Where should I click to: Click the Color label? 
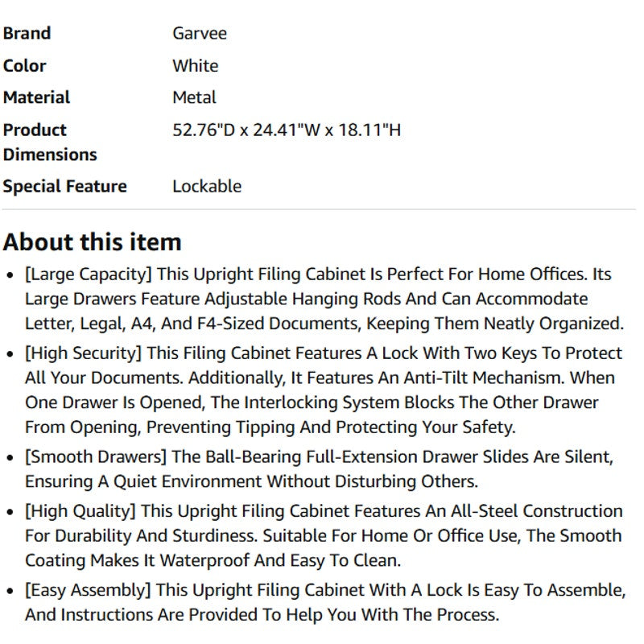click(25, 66)
